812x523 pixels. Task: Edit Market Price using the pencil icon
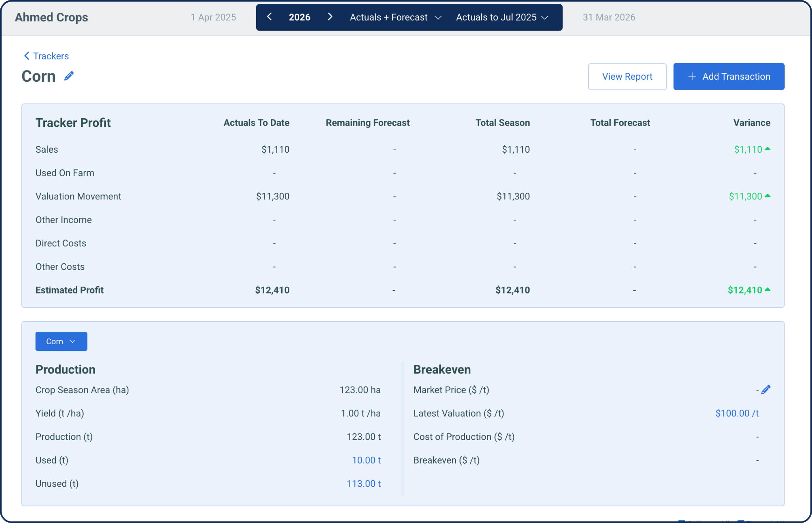(766, 390)
